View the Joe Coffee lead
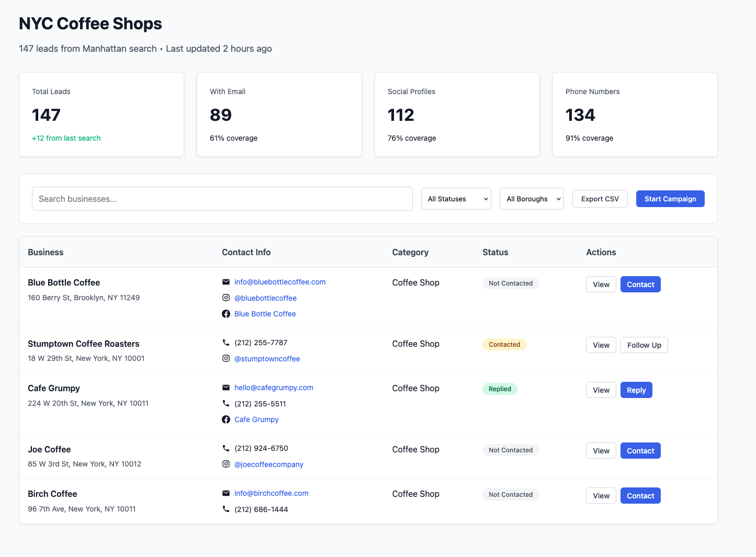 click(x=601, y=451)
